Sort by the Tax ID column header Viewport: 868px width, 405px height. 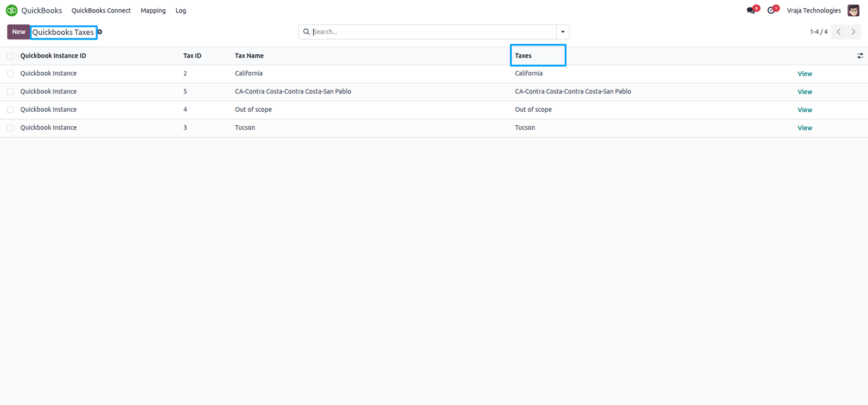click(x=192, y=56)
